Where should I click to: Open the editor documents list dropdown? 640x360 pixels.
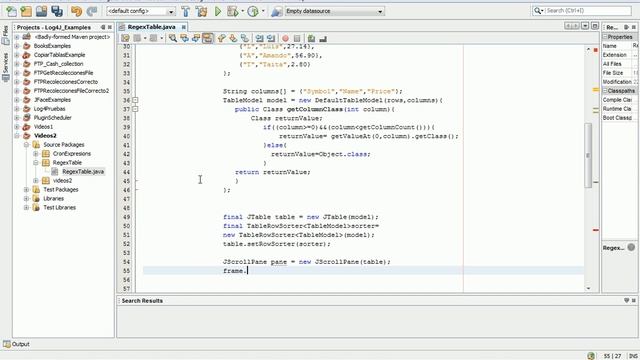tap(585, 26)
